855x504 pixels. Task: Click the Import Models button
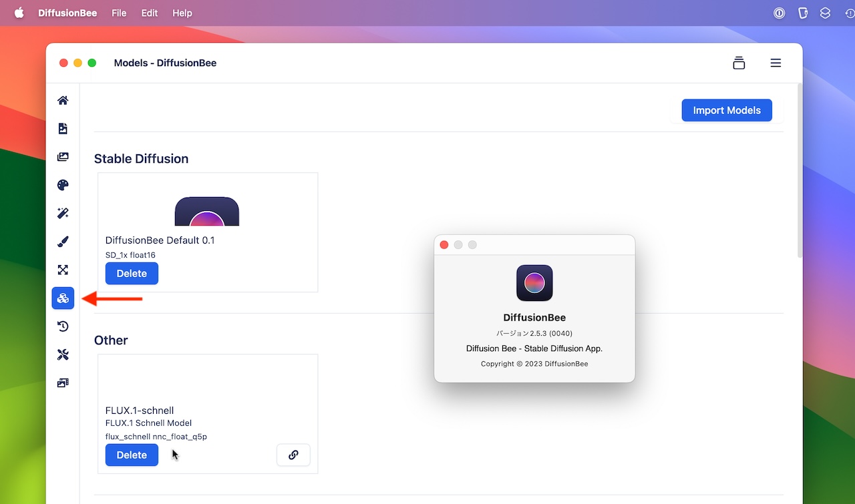727,110
